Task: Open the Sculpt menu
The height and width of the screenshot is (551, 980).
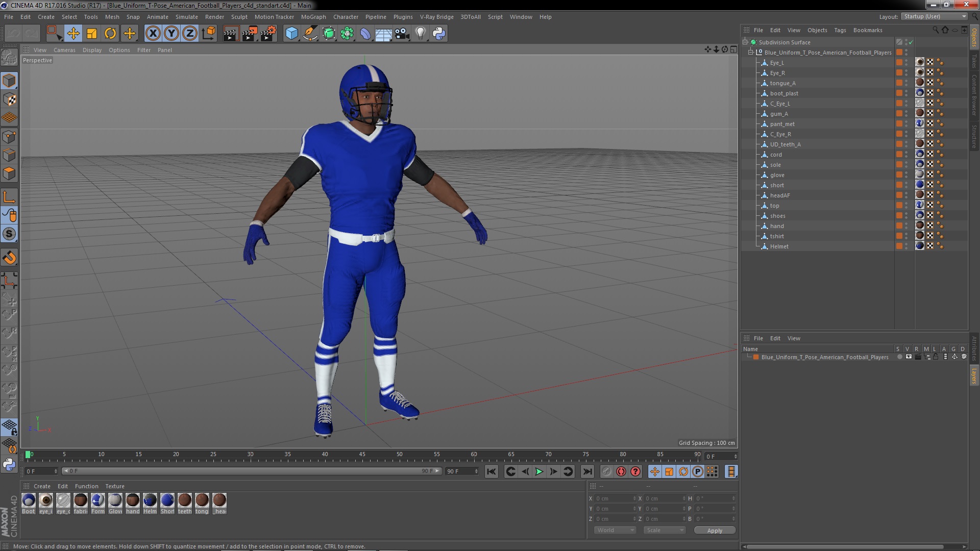Action: 239,17
